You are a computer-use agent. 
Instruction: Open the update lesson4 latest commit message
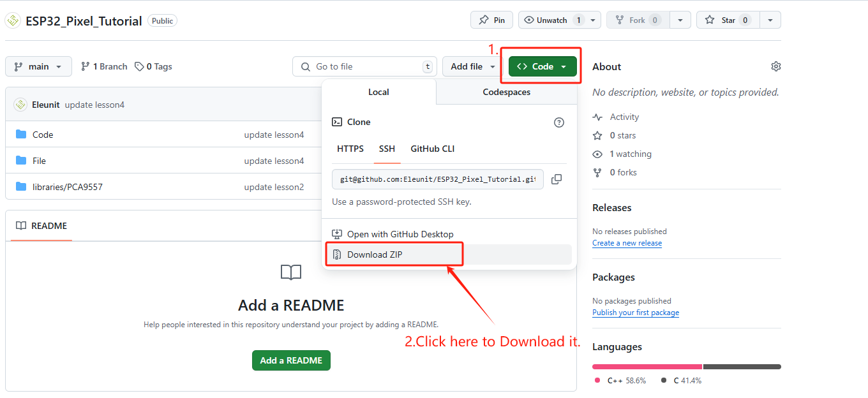point(94,105)
